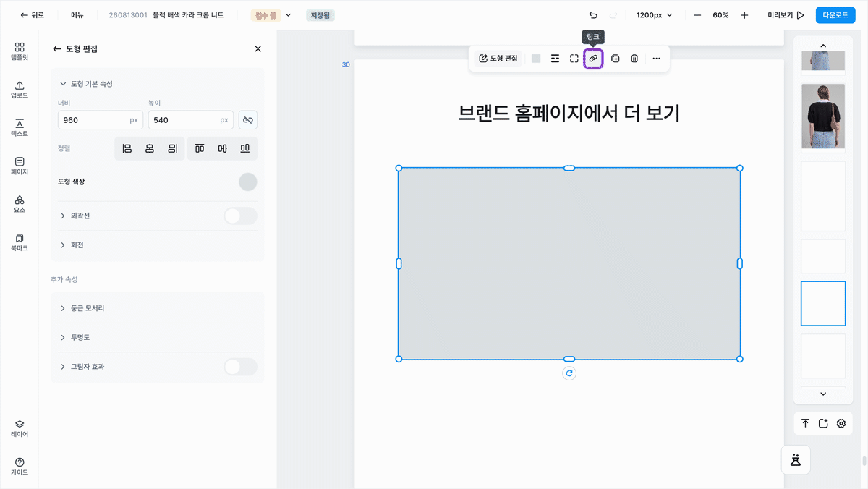Click move-page-to-top icon below thumbnails
Viewport: 868px width, 489px height.
805,423
